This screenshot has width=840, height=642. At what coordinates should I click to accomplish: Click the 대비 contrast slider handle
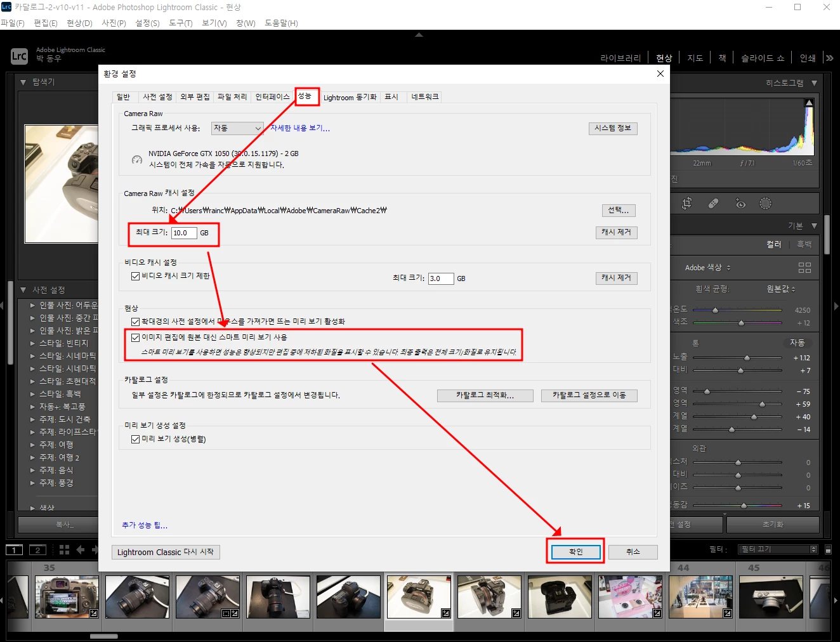click(740, 370)
